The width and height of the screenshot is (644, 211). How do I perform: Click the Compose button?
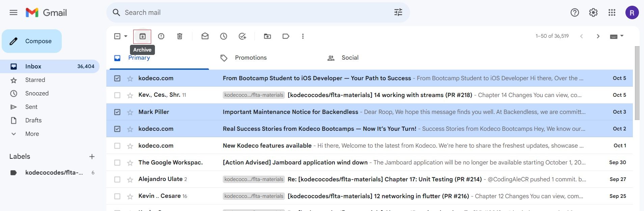[32, 41]
